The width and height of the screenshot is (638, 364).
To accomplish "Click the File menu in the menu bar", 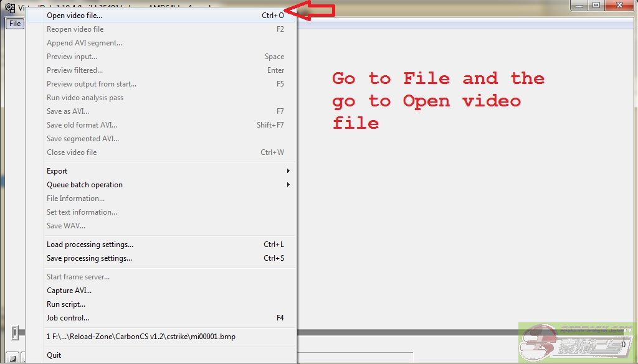I will click(x=15, y=24).
